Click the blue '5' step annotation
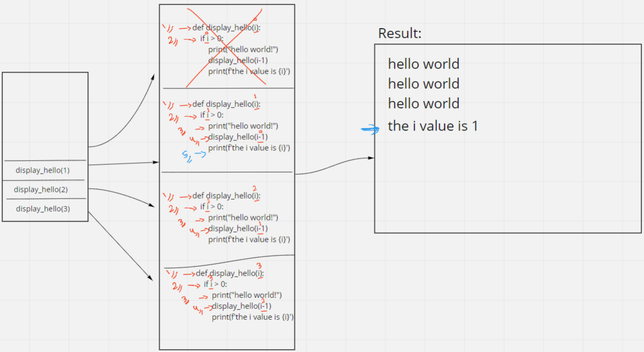Image resolution: width=644 pixels, height=352 pixels. tap(185, 154)
